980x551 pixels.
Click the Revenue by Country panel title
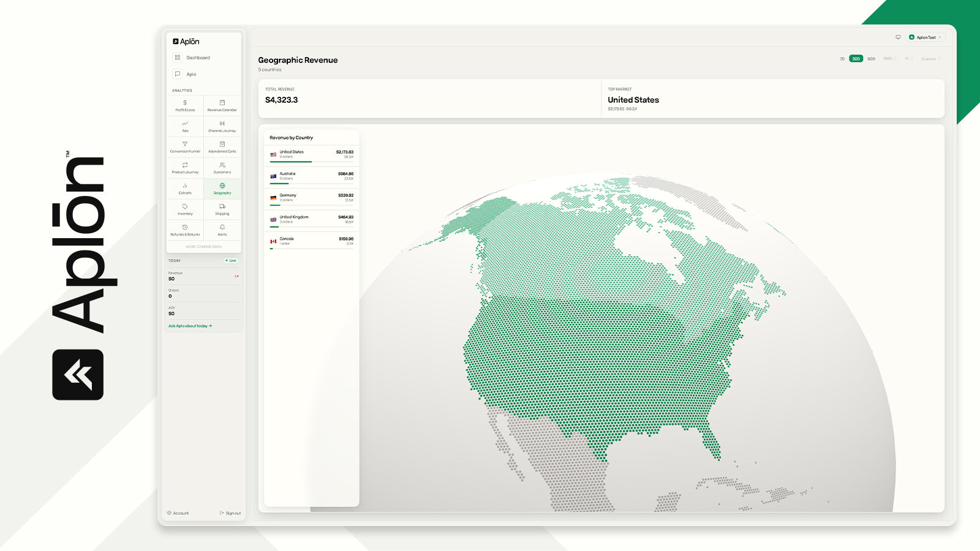291,138
